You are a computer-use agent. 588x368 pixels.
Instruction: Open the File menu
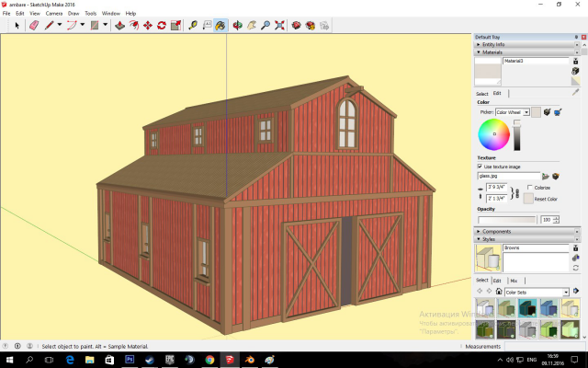tap(6, 13)
